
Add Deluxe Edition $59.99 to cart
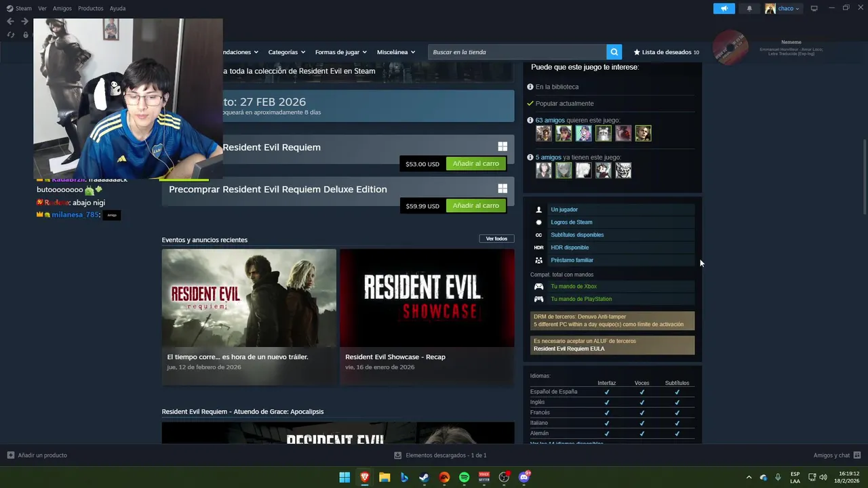pyautogui.click(x=475, y=205)
